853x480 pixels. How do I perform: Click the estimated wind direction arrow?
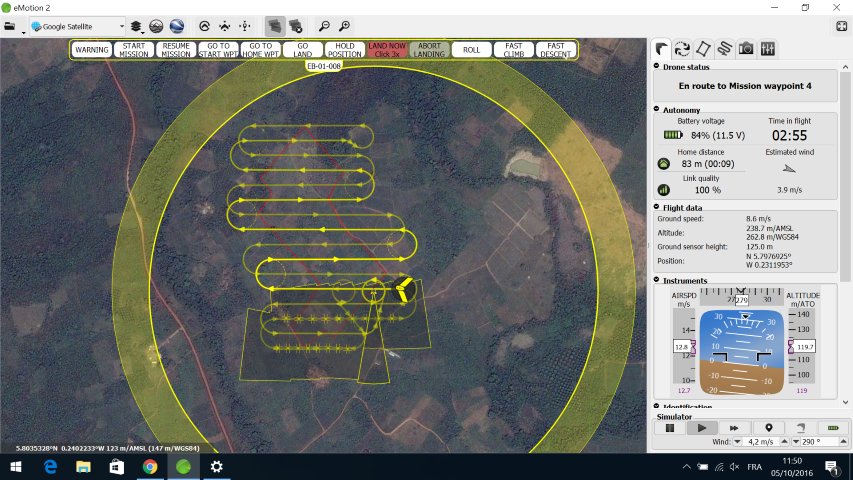click(x=789, y=169)
